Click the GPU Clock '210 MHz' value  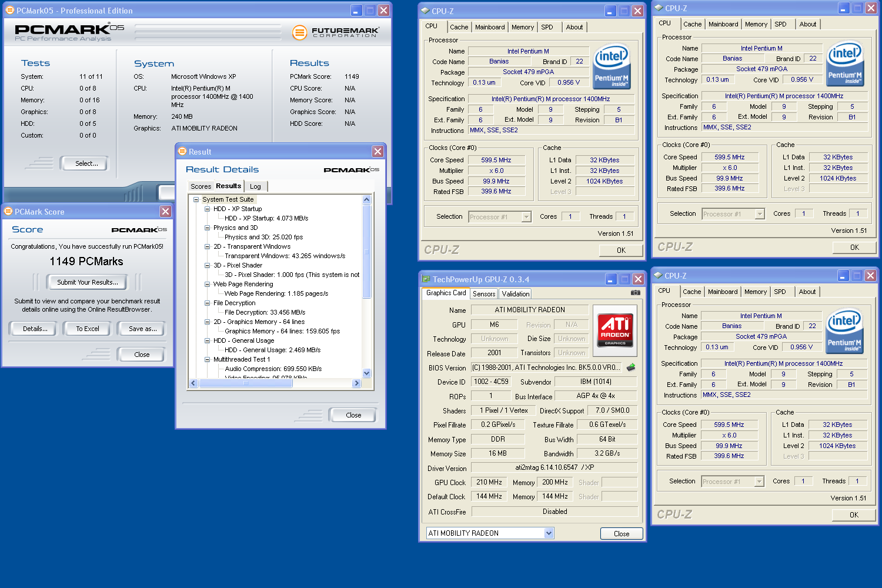point(489,482)
